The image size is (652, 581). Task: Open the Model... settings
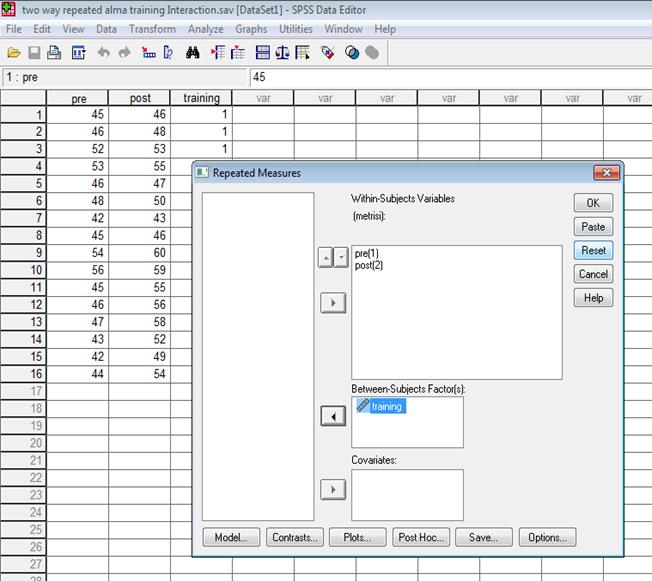[x=231, y=537]
